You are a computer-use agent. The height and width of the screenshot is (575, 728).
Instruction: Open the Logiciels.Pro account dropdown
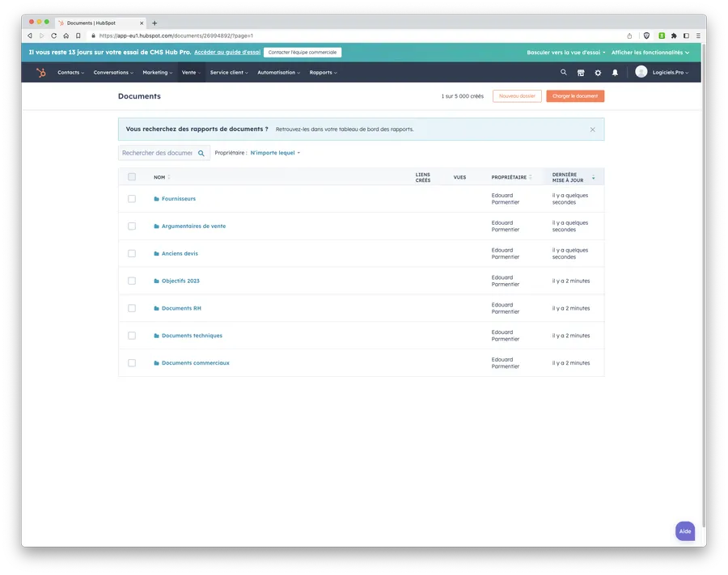click(x=670, y=73)
